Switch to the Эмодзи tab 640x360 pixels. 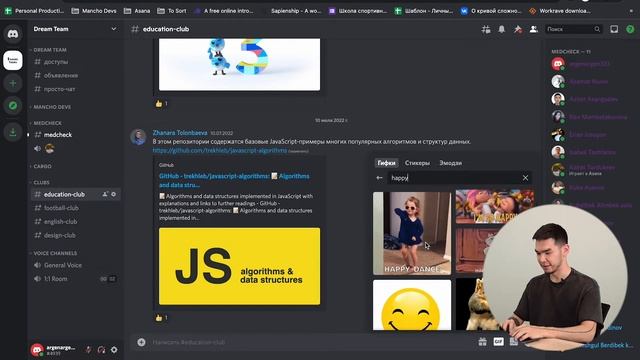tap(451, 163)
